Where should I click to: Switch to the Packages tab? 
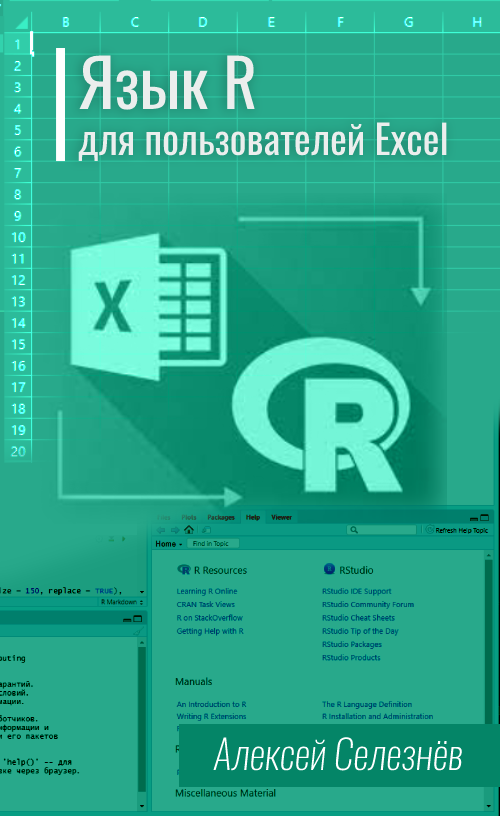(221, 517)
